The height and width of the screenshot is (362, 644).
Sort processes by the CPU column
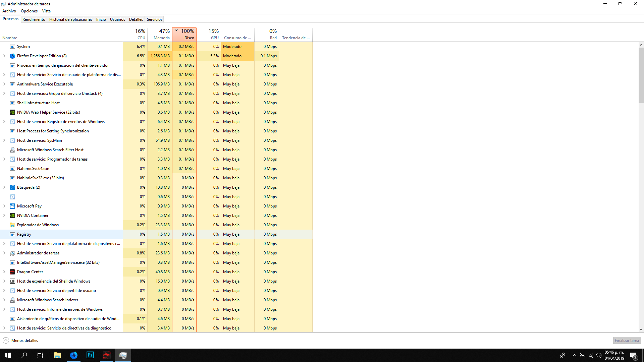point(135,35)
